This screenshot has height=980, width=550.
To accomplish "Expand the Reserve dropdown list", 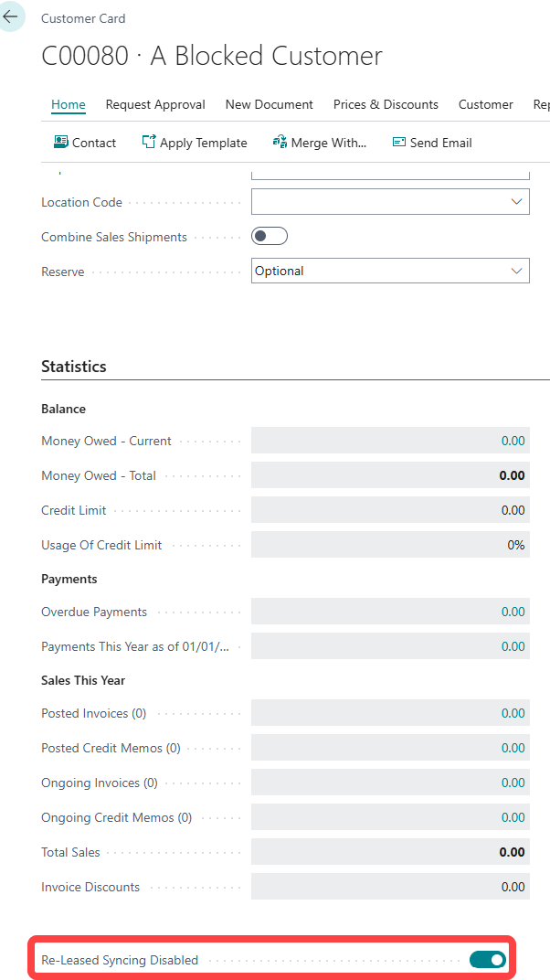I will tap(516, 272).
